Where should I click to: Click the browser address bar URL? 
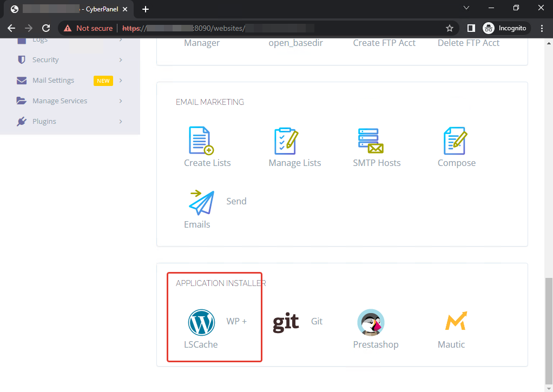218,28
